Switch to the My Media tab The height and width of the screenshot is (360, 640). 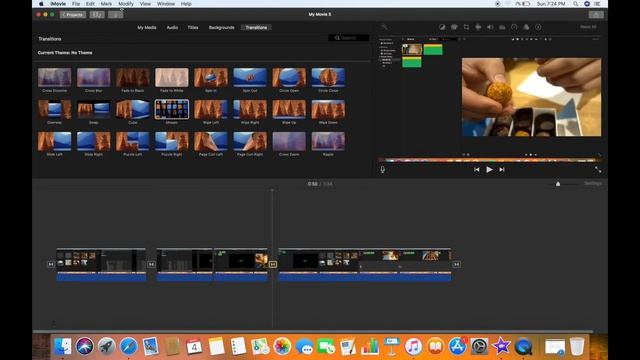(147, 27)
